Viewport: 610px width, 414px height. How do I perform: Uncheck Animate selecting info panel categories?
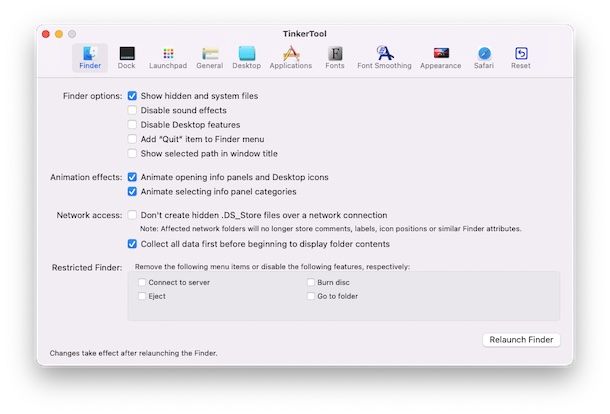point(132,191)
